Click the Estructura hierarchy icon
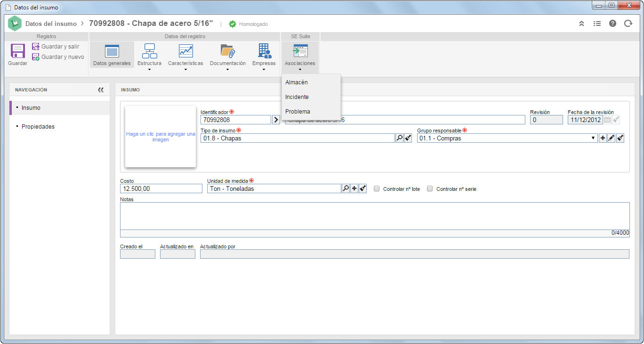This screenshot has width=644, height=344. [x=150, y=50]
